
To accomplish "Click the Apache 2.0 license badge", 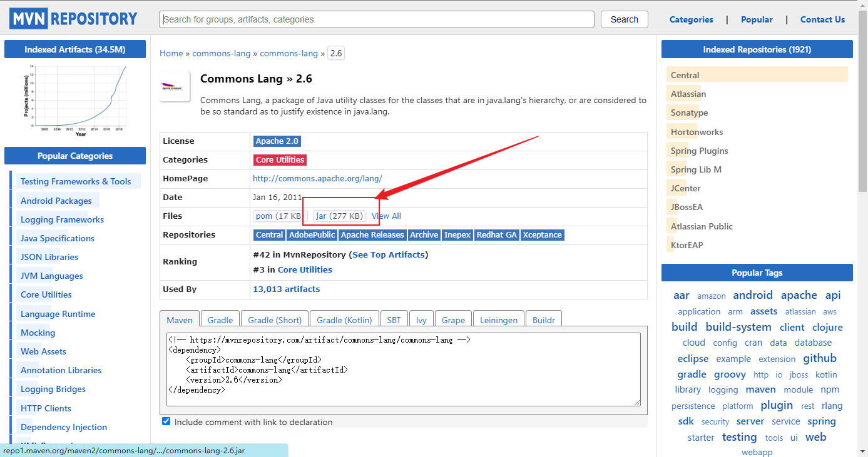I will [x=277, y=141].
